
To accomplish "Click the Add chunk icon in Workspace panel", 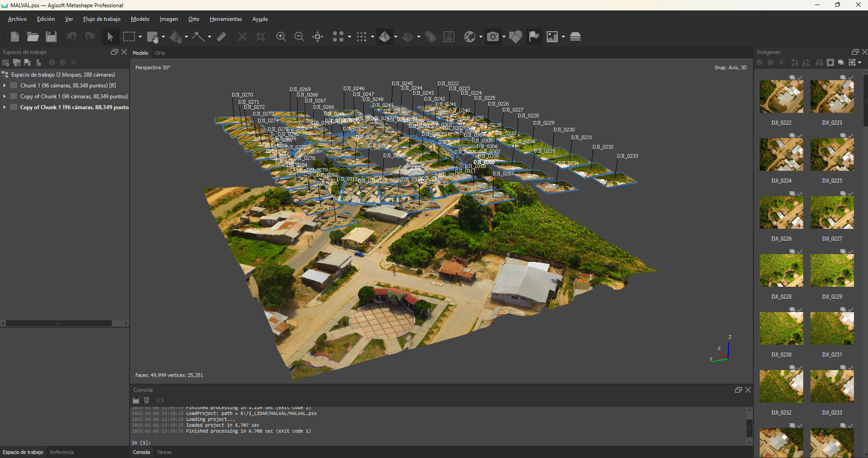I will (5, 63).
